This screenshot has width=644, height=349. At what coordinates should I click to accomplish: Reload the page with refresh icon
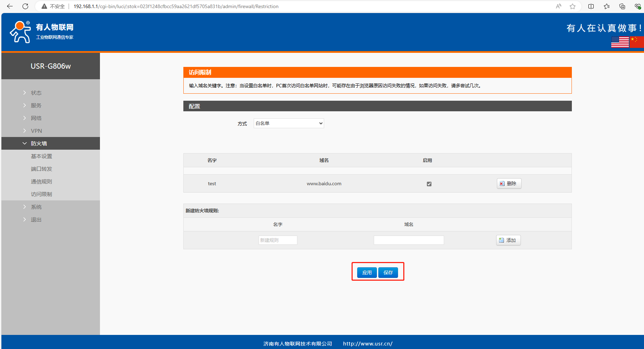coord(25,6)
